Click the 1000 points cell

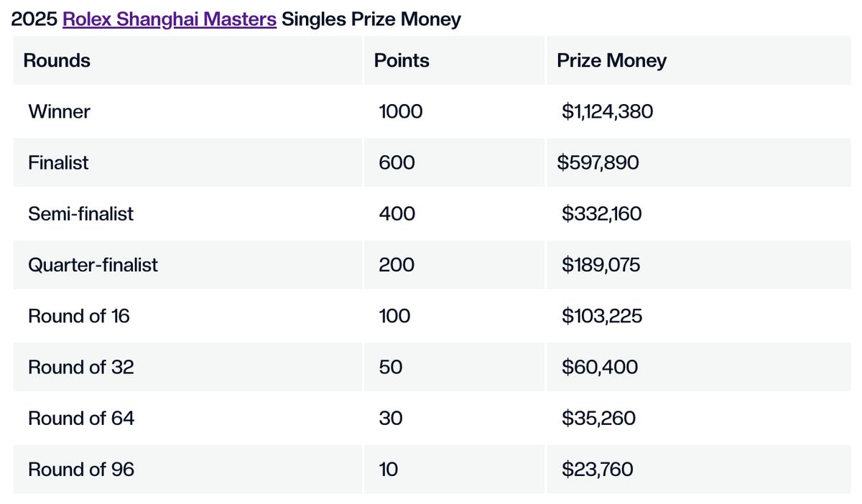point(401,112)
